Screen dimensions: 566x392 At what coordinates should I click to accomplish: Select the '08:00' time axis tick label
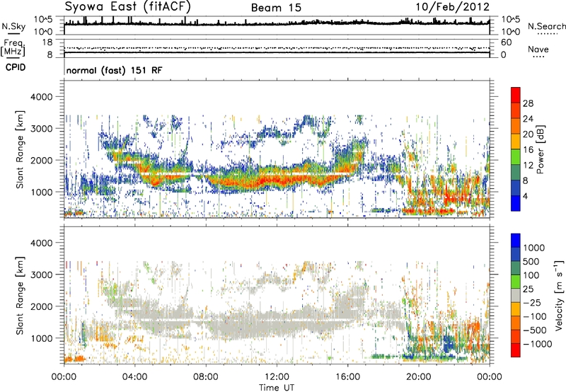click(x=206, y=377)
